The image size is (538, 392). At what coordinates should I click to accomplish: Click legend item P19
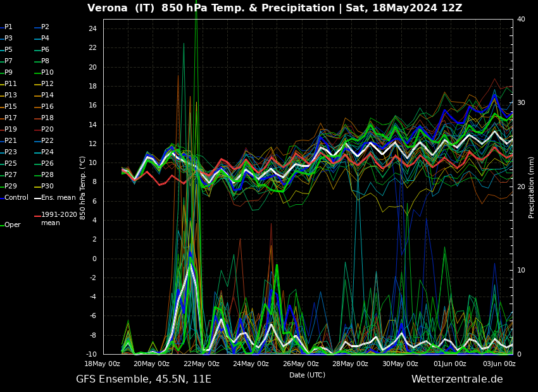pos(8,129)
